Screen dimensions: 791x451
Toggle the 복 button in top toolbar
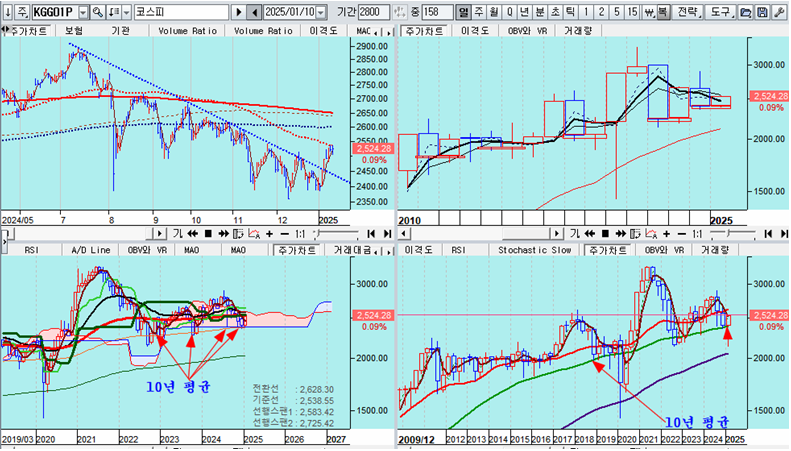(x=663, y=12)
